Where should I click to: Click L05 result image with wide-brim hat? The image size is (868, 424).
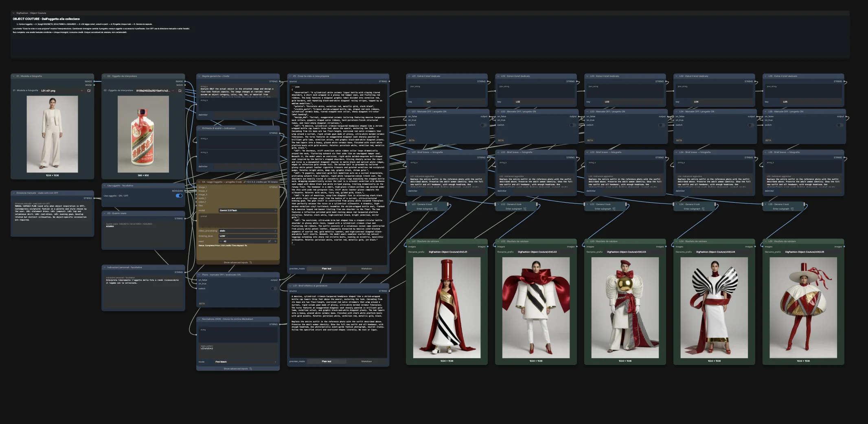(x=803, y=308)
